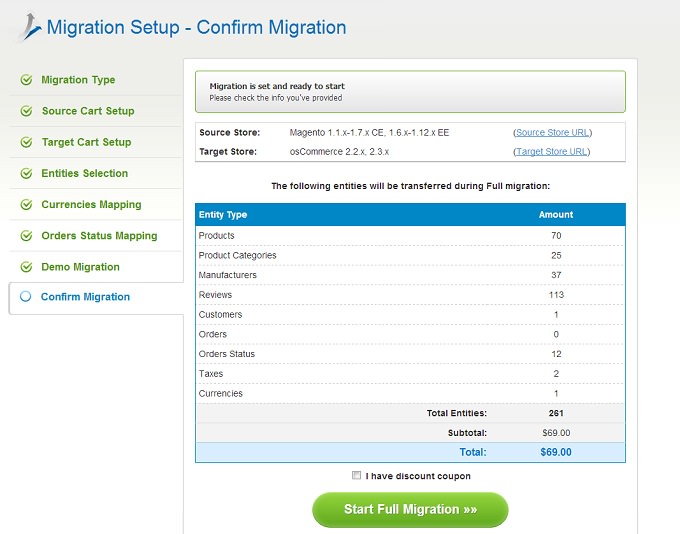Click the 'Migration Setup - Confirm Migration' heading
Screen dimensions: 680x534
(x=196, y=27)
